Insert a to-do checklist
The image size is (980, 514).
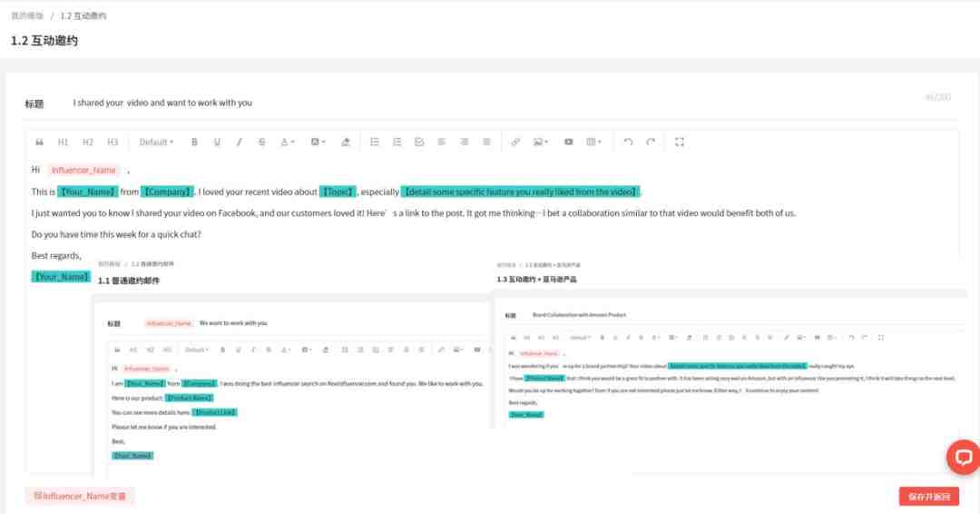(419, 143)
